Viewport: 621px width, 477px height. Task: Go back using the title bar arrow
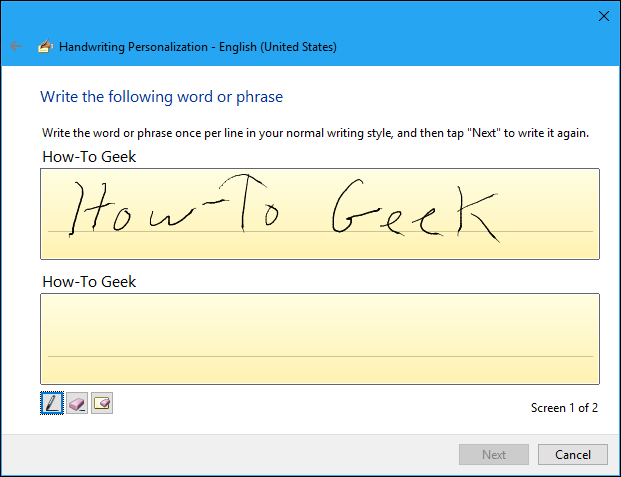click(16, 46)
